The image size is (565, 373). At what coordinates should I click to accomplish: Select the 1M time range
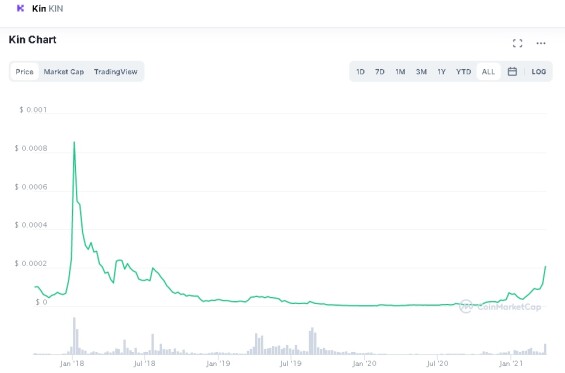tap(400, 72)
